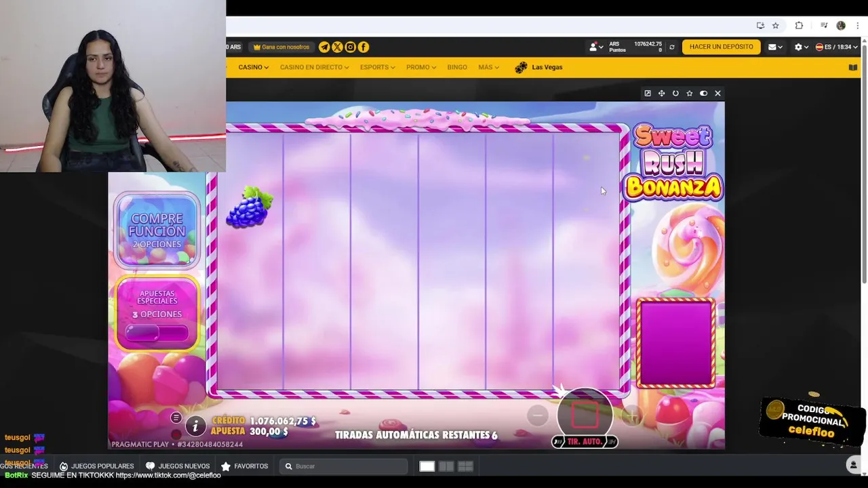Open COMPRE FUNCIÓN 2 opciones

[x=157, y=230]
